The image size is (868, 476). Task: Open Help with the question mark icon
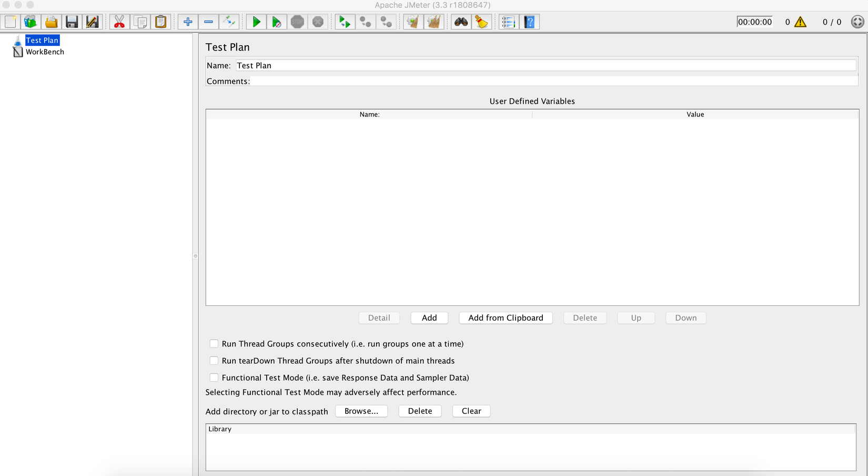point(529,22)
